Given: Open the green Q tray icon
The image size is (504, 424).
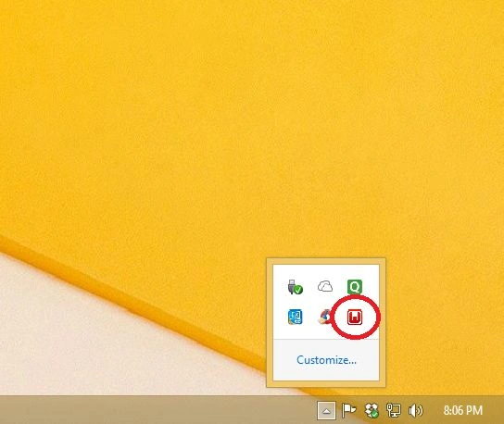Looking at the screenshot, I should pyautogui.click(x=355, y=286).
